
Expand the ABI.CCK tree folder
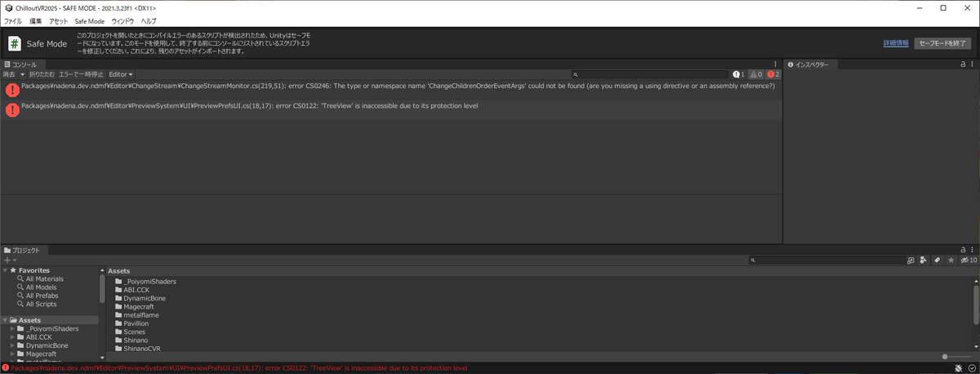(x=12, y=337)
